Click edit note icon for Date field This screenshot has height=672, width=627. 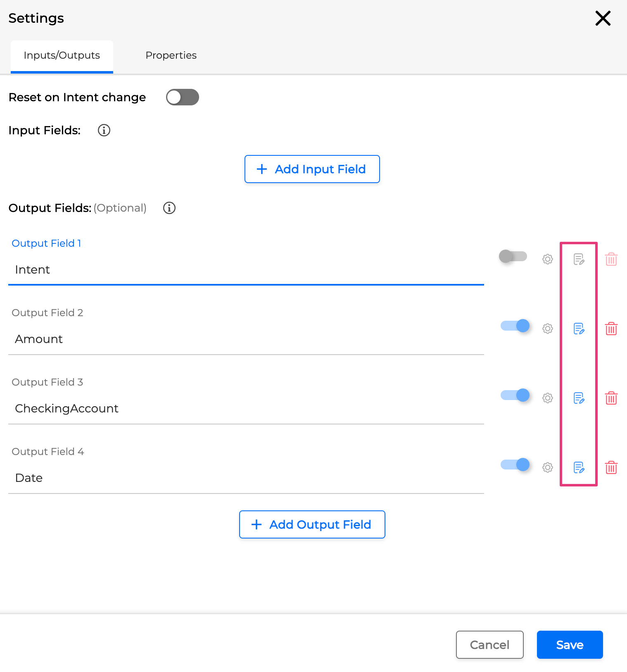click(x=579, y=467)
